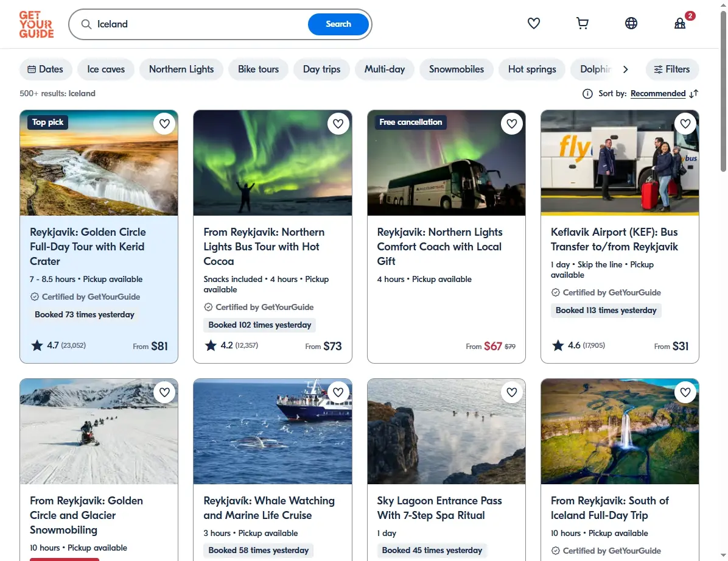Click the blue Search button

coord(338,24)
